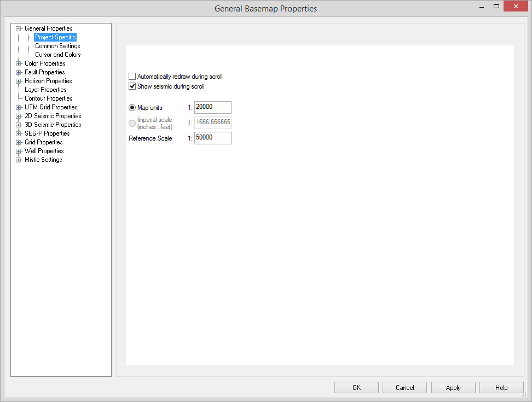Image resolution: width=532 pixels, height=402 pixels.
Task: Enable Automatically redraw during scroll
Action: [132, 77]
